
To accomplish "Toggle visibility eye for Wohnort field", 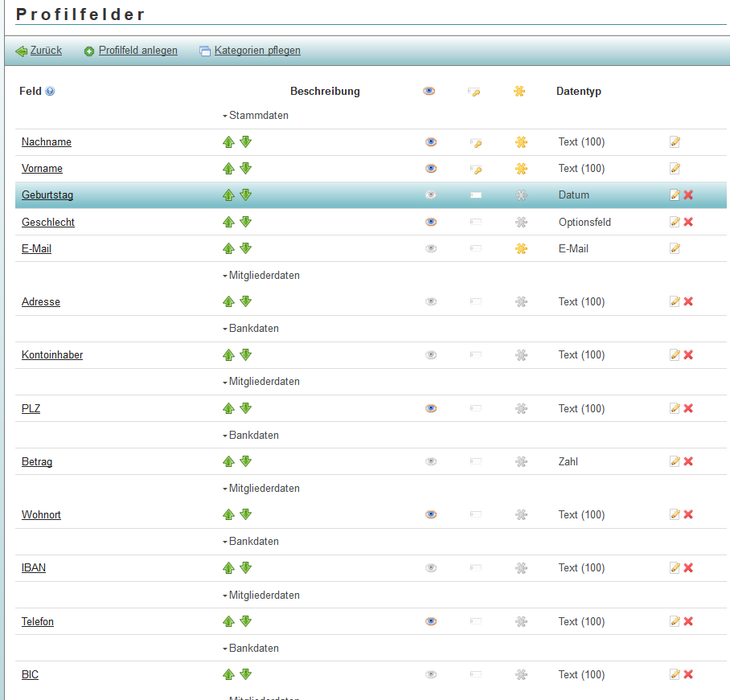I will click(431, 515).
